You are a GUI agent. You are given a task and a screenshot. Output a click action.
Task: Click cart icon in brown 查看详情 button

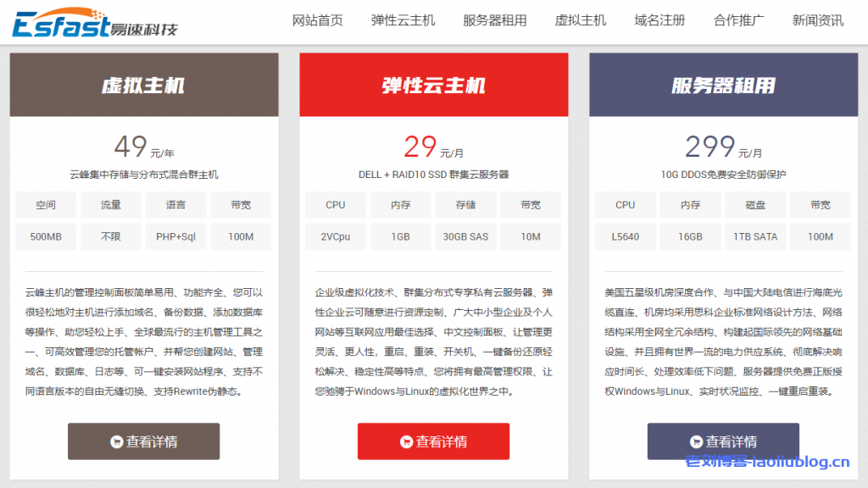(x=116, y=441)
